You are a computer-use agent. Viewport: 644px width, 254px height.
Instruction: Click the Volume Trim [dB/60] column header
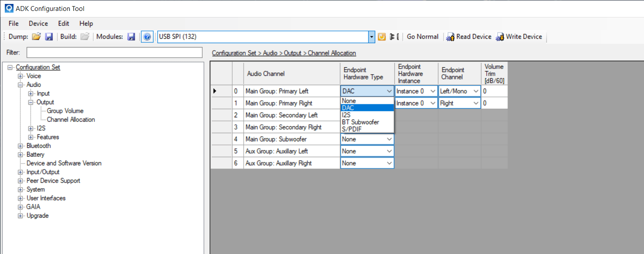point(495,73)
